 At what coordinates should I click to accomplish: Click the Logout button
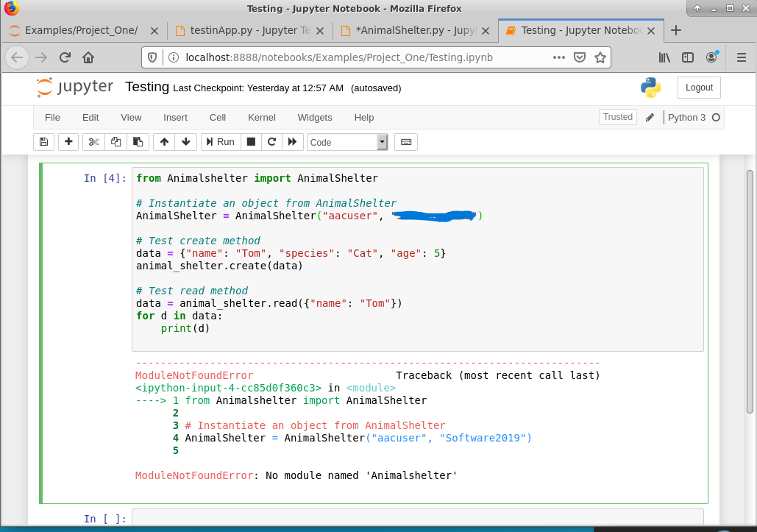click(x=699, y=88)
